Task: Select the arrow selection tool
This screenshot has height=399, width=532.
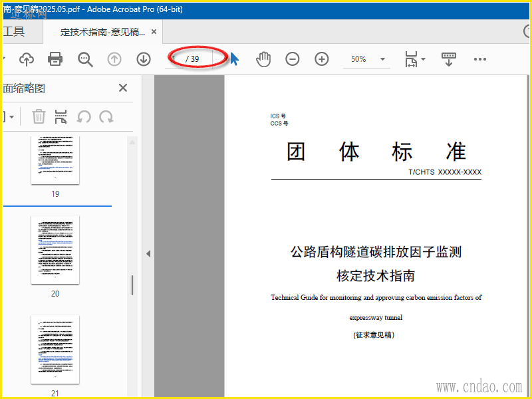Action: (x=235, y=59)
